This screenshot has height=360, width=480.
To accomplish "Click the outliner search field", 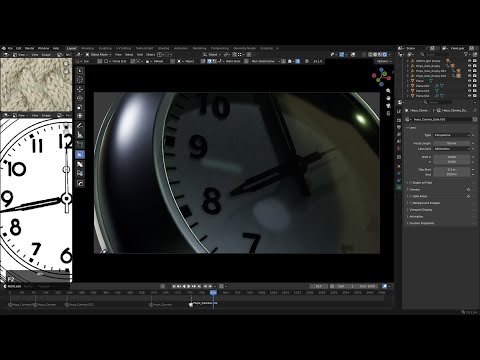I will [436, 54].
